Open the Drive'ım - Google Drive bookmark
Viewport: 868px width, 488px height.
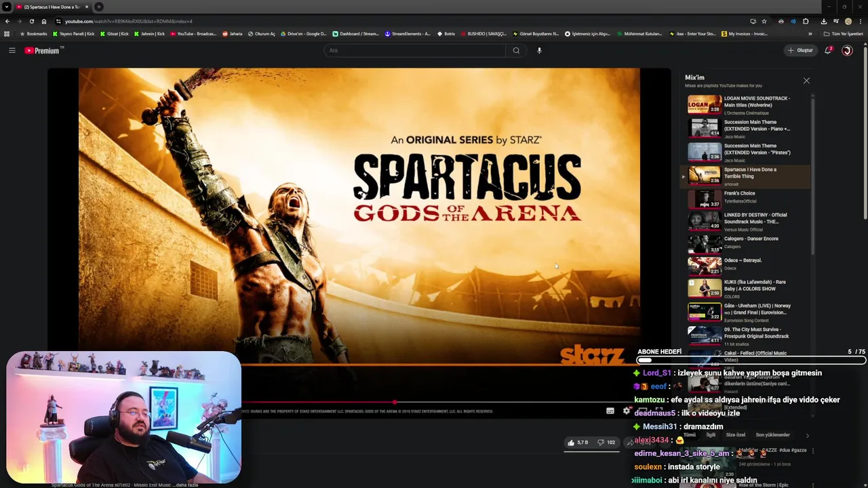coord(304,33)
